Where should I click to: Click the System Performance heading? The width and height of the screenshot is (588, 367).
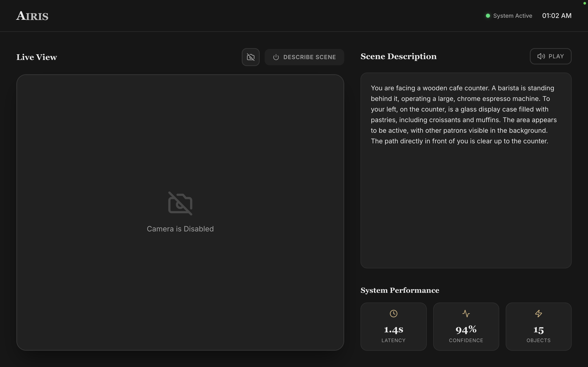(x=400, y=290)
